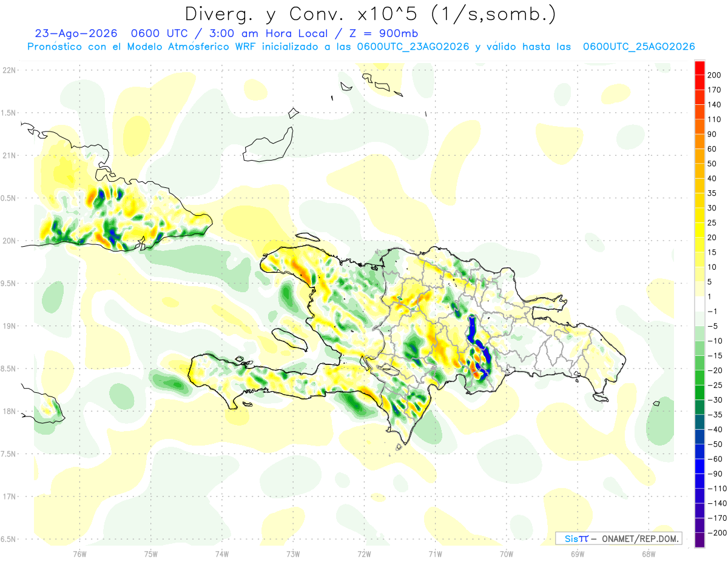Click the "-140" color bar value
The height and width of the screenshot is (562, 728).
click(716, 503)
